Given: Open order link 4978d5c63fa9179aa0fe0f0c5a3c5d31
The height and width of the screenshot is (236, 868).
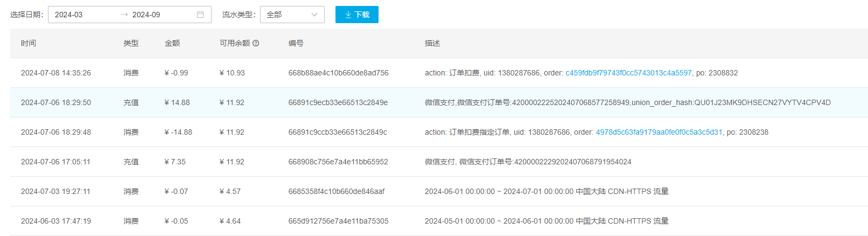Looking at the screenshot, I should click(x=659, y=132).
